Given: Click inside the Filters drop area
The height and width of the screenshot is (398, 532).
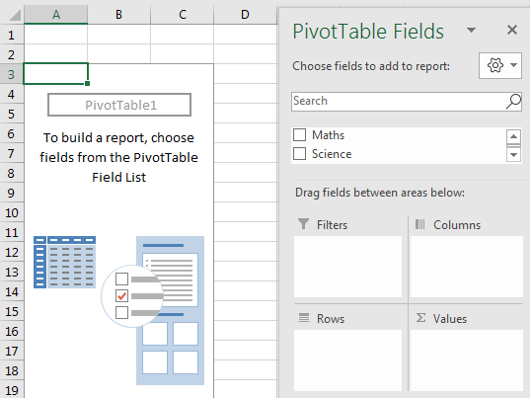Looking at the screenshot, I should coord(347,267).
